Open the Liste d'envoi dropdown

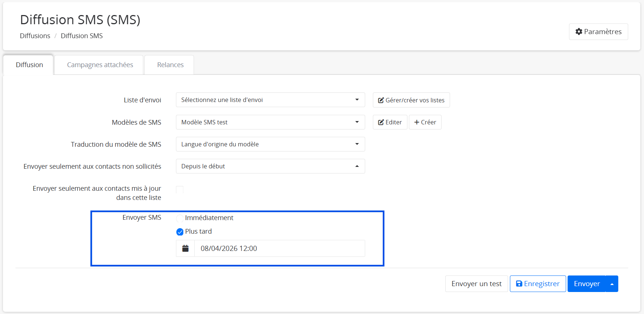pyautogui.click(x=270, y=100)
